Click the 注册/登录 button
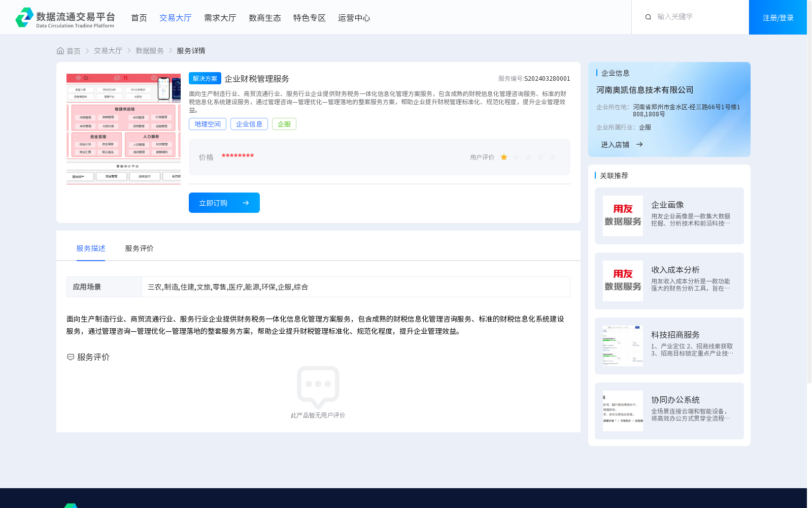The image size is (812, 508). coord(778,17)
